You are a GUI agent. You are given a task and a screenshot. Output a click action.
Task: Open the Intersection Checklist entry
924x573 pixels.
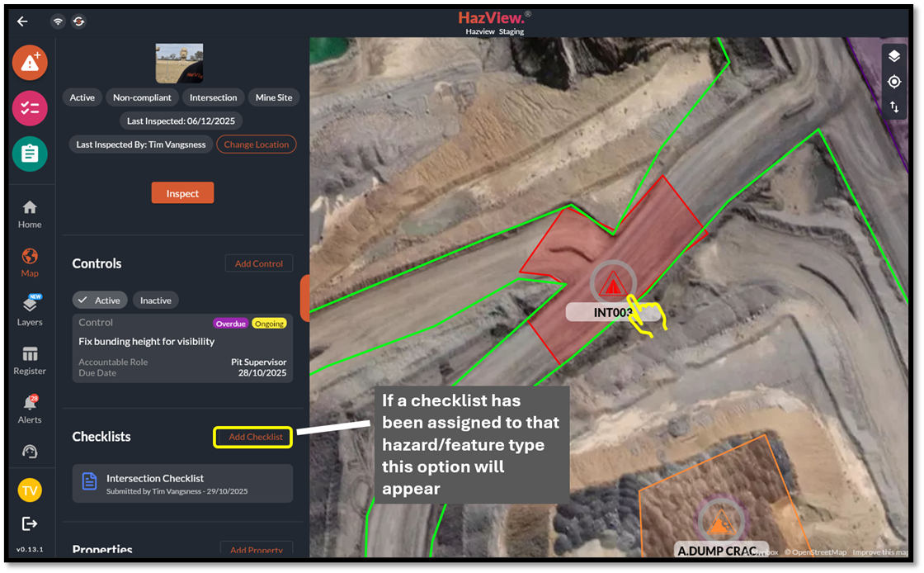click(x=182, y=484)
